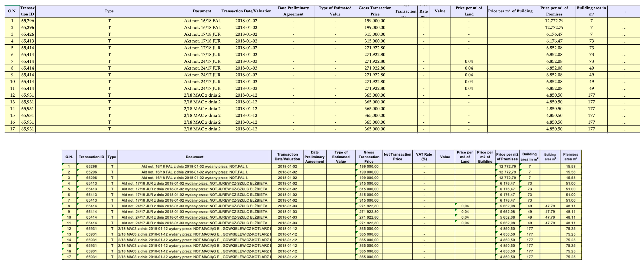Click land price 0,04 in lower row 9
Screen dimensions: 644x265
pyautogui.click(x=465, y=212)
